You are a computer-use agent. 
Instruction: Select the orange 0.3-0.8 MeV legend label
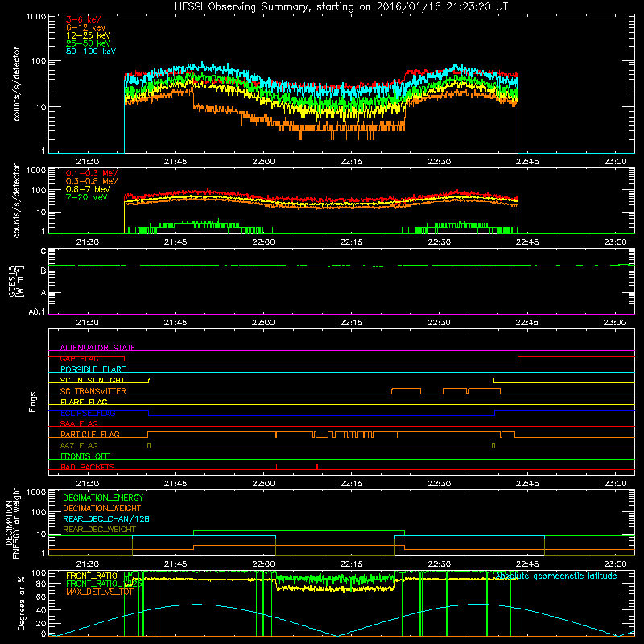[92, 181]
